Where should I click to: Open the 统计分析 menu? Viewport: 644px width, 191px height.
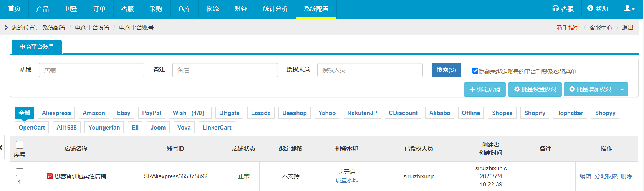[x=275, y=9]
